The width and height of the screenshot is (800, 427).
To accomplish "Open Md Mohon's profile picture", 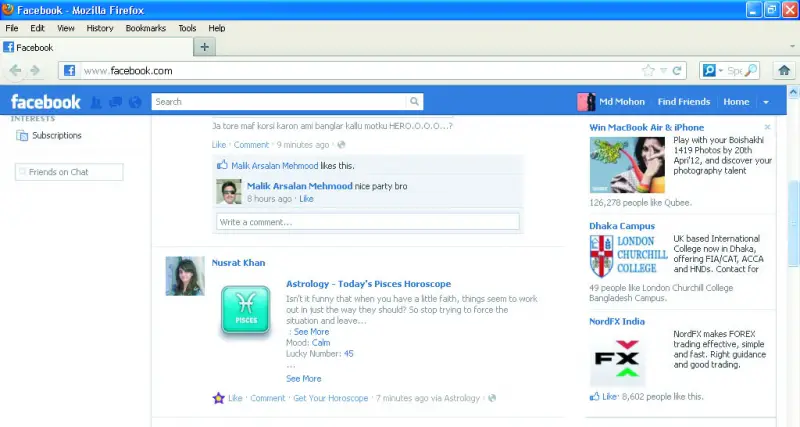I will (586, 102).
